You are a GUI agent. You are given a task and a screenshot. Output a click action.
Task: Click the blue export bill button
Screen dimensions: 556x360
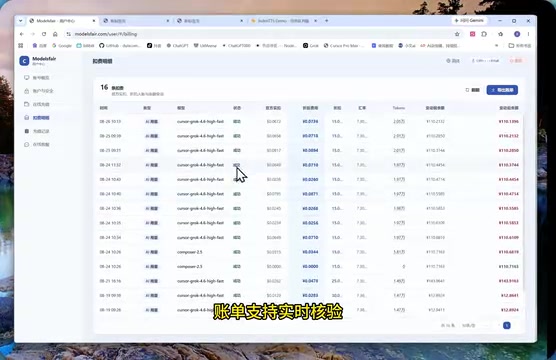[502, 90]
